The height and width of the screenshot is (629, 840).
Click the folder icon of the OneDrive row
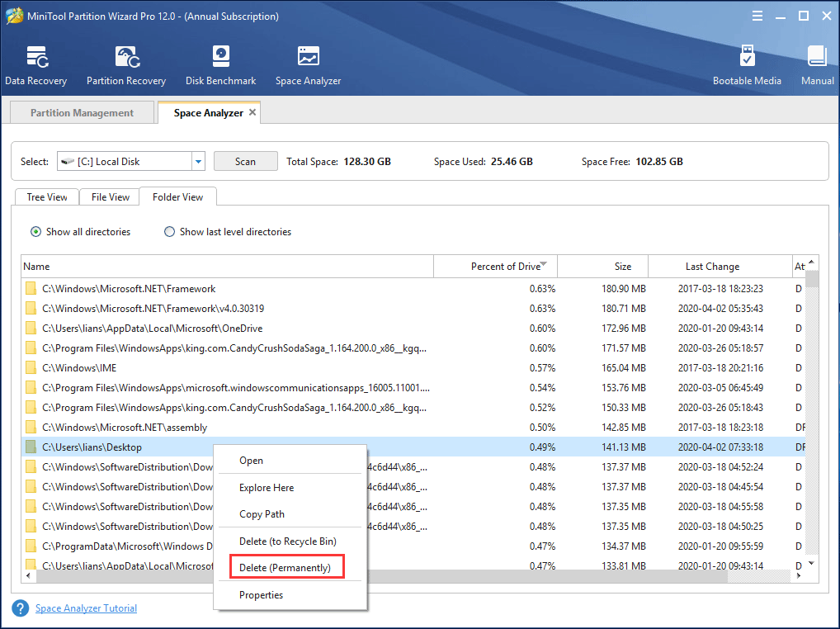click(x=31, y=329)
